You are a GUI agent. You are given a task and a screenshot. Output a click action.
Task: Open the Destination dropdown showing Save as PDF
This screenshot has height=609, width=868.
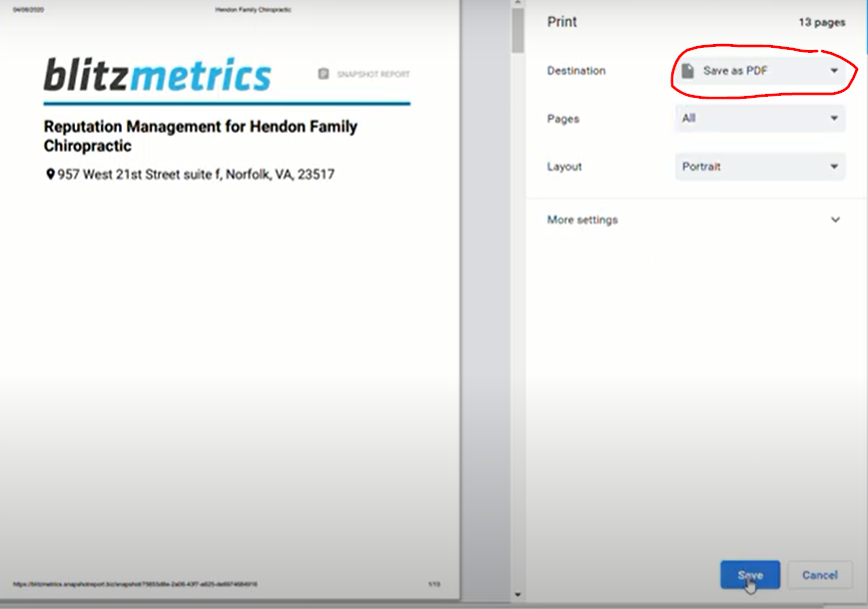coord(760,71)
